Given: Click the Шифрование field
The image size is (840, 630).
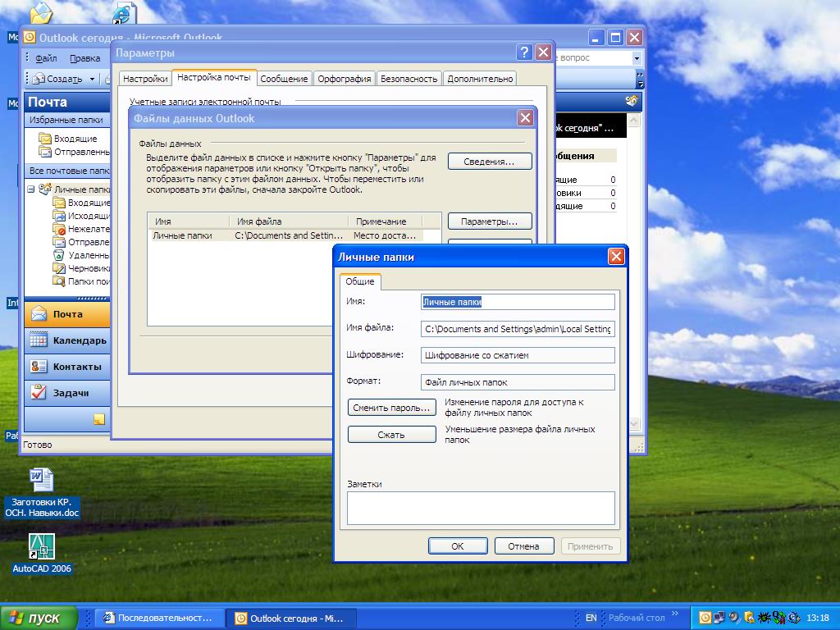Looking at the screenshot, I should pos(518,355).
